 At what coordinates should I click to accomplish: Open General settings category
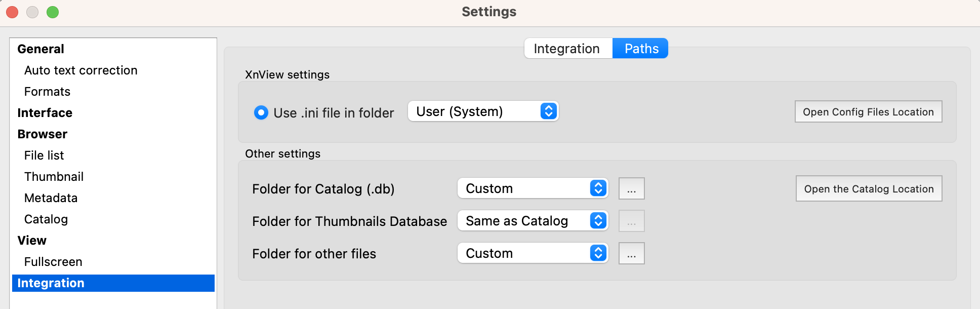pyautogui.click(x=41, y=49)
